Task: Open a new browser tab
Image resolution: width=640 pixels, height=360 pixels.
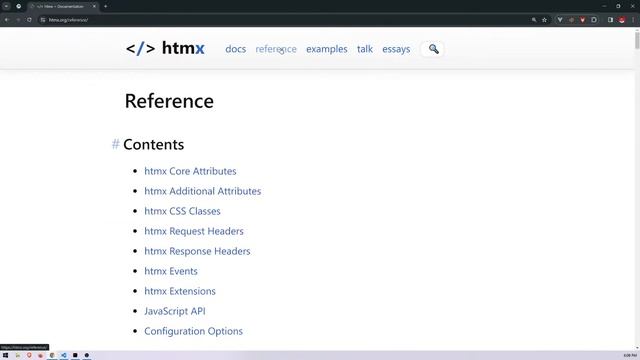Action: pyautogui.click(x=105, y=6)
